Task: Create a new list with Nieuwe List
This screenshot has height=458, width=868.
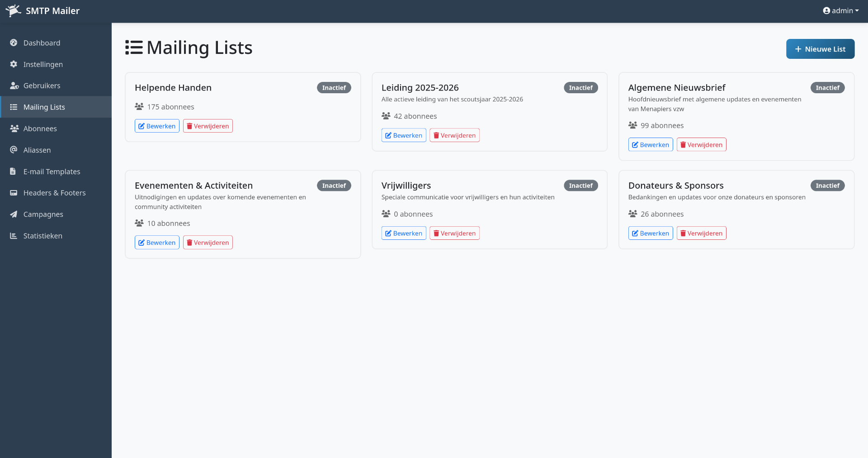Action: pos(820,49)
